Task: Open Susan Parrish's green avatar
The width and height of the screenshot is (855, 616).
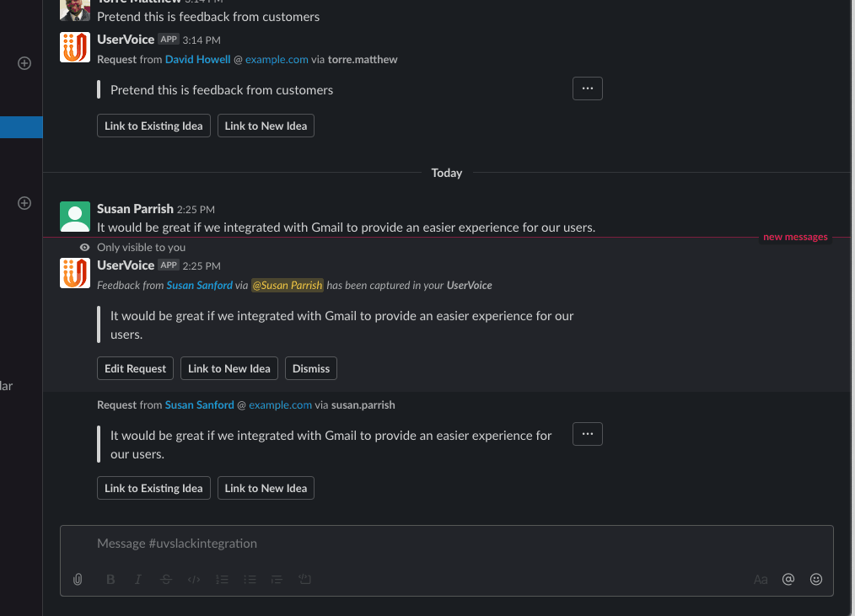Action: [75, 217]
